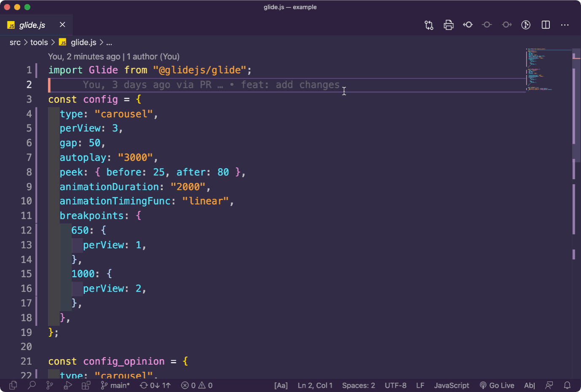The height and width of the screenshot is (392, 581).
Task: Start Go Live server
Action: (x=497, y=385)
